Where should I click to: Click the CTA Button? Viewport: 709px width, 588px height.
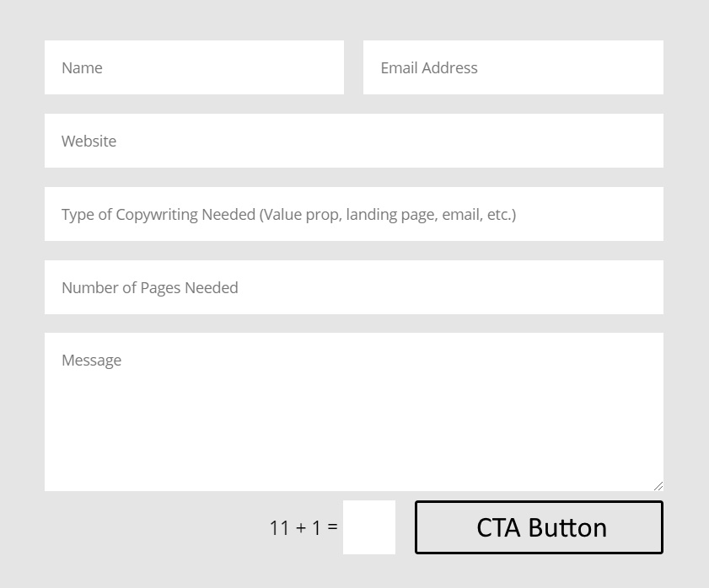[x=539, y=527]
